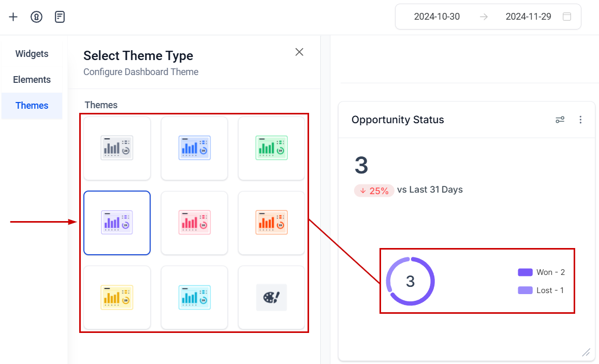Open the calendar date picker icon
This screenshot has width=599, height=364.
tap(567, 17)
